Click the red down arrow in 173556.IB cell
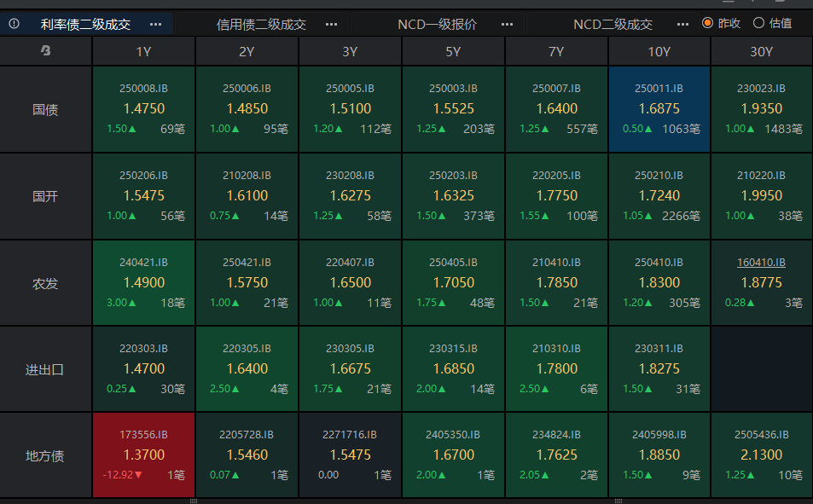 point(138,475)
